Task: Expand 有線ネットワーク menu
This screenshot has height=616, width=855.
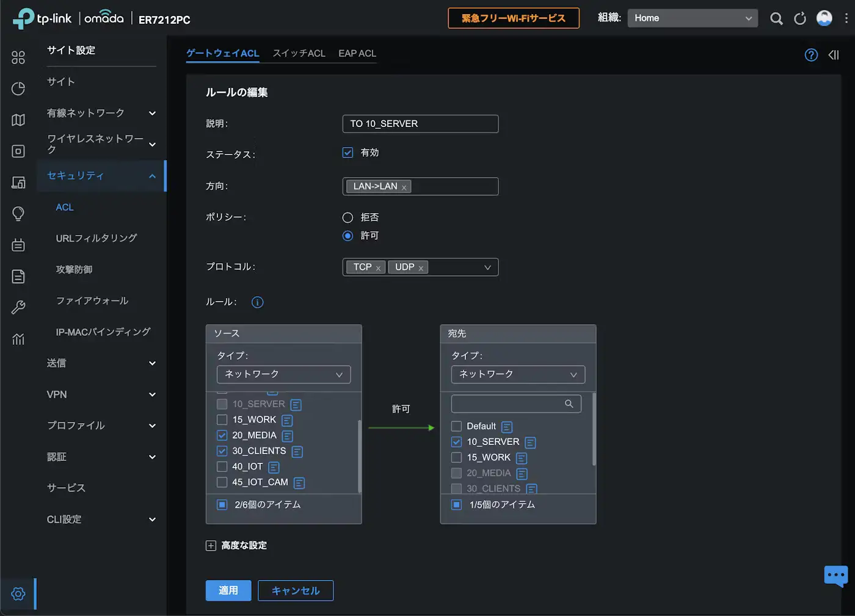Action: (101, 113)
